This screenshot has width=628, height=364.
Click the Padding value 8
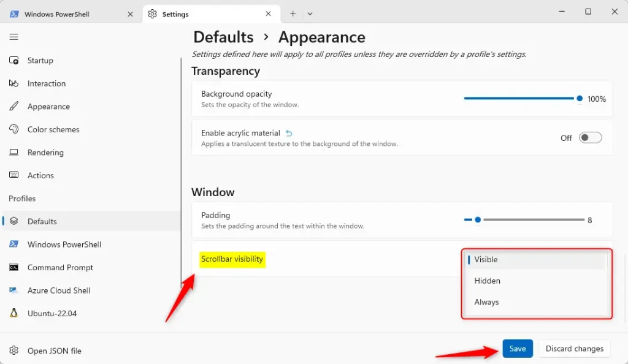pos(589,220)
